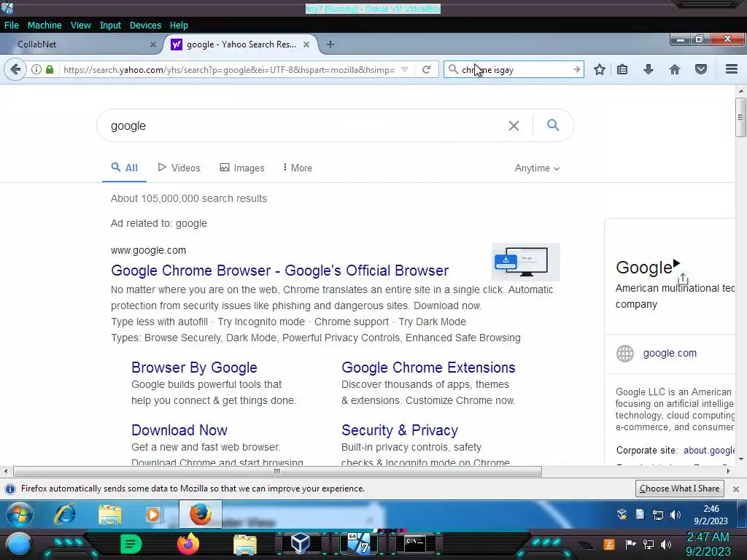
Task: Open Google Chrome Browser official result link
Action: [x=279, y=271]
